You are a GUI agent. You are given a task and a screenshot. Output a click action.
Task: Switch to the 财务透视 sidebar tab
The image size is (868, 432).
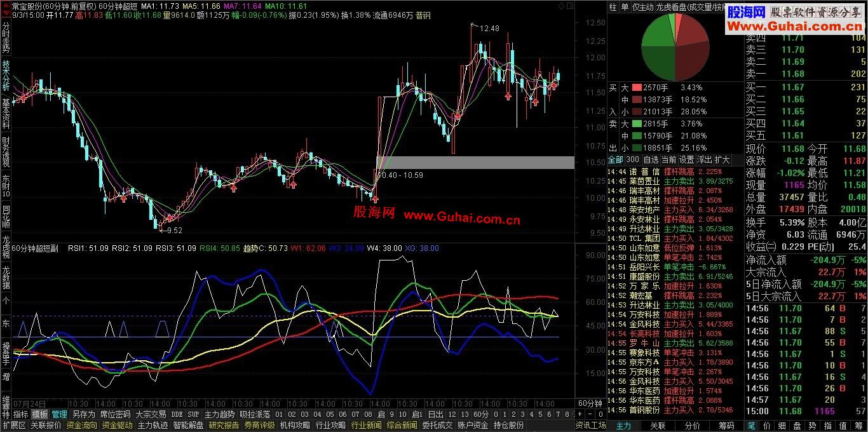pyautogui.click(x=6, y=151)
